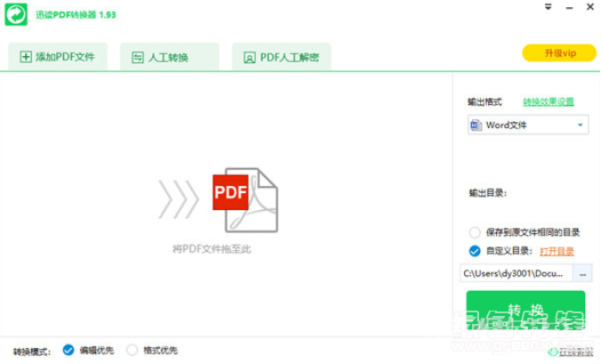Browse output folder with the ... button
This screenshot has width=602, height=364.
[x=582, y=273]
